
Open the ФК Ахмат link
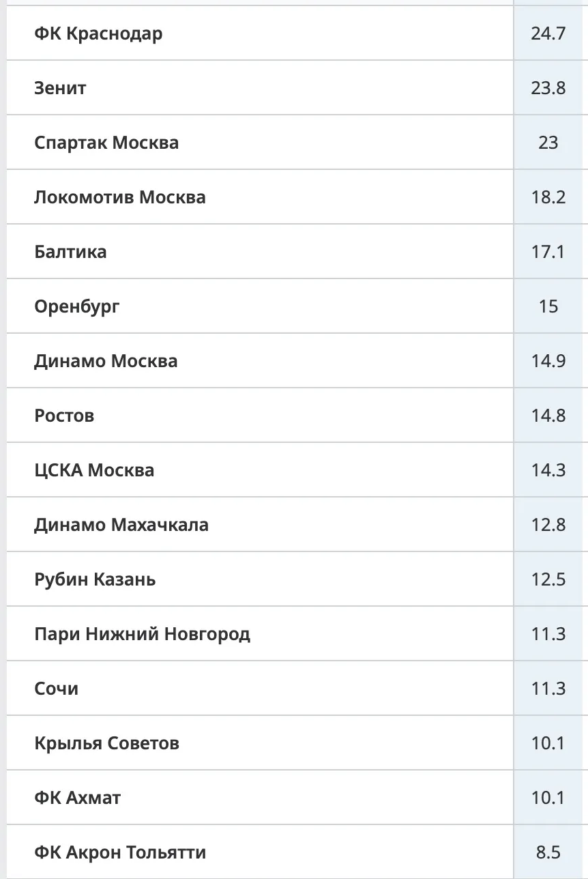pyautogui.click(x=78, y=798)
